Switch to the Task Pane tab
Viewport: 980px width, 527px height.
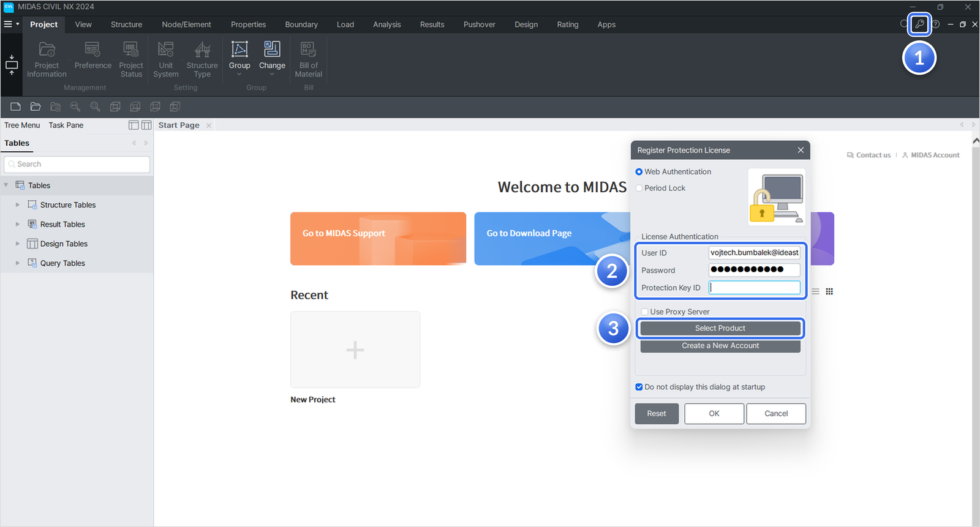tap(66, 125)
